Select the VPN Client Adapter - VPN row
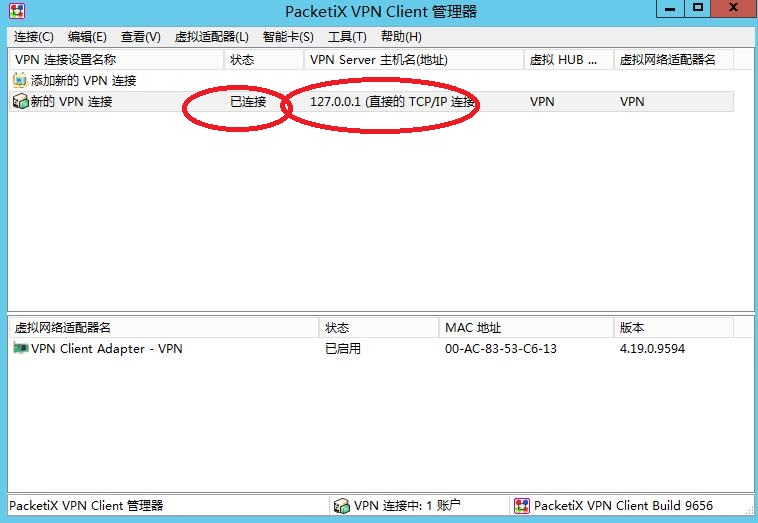The image size is (758, 523). (x=106, y=349)
